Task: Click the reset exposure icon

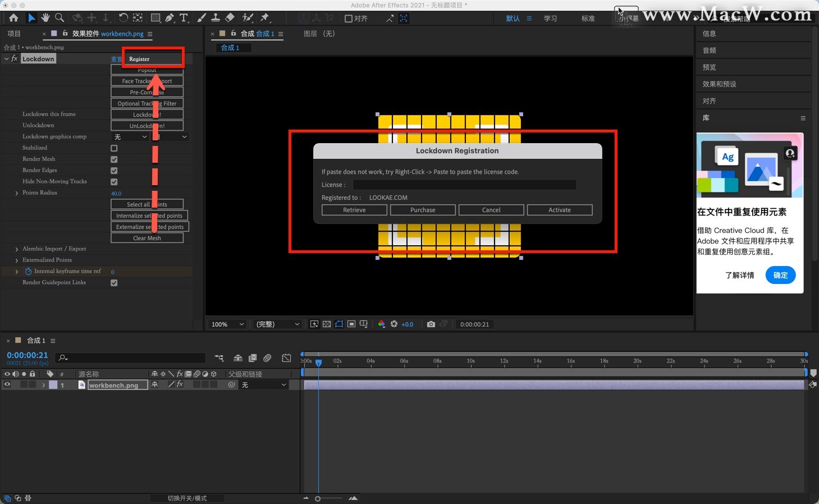Action: point(394,324)
